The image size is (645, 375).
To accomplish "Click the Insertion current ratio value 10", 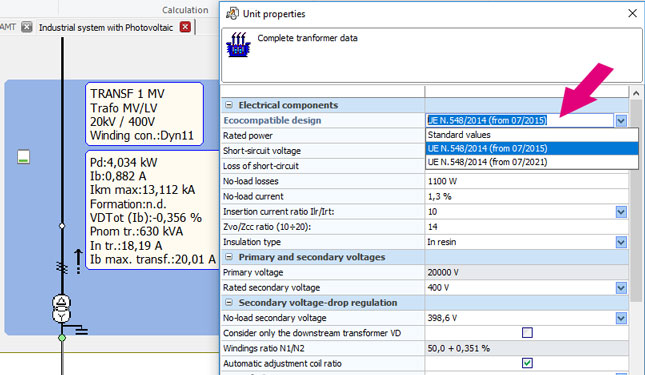I will pyautogui.click(x=432, y=212).
